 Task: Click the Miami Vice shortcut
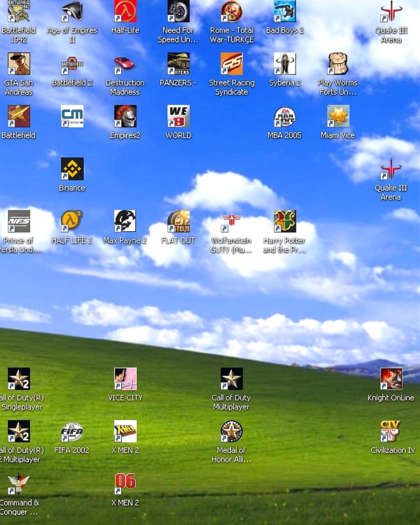tap(338, 116)
